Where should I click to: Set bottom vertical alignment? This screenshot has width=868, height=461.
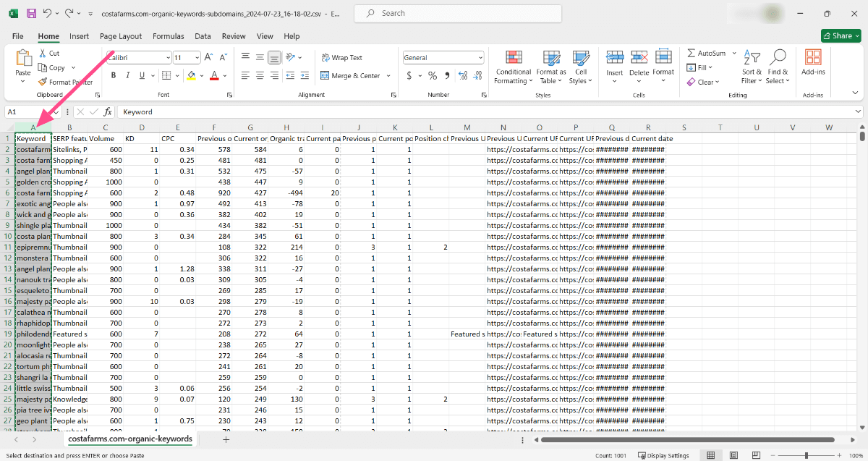[274, 57]
